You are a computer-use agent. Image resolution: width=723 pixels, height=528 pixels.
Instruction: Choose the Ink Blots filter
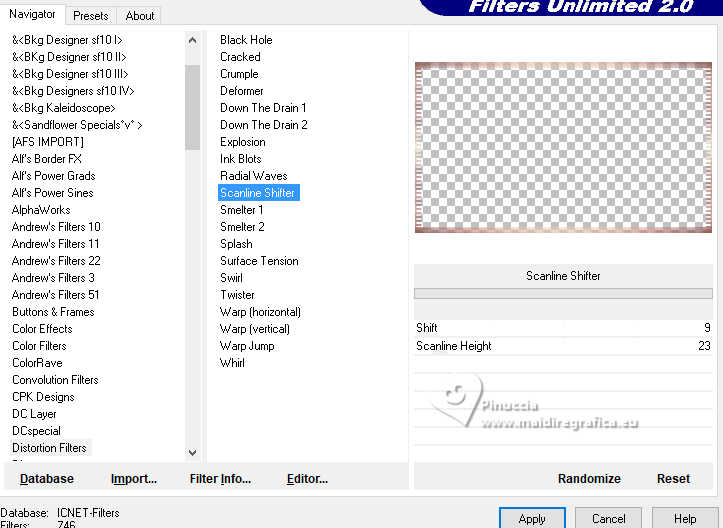tap(241, 159)
